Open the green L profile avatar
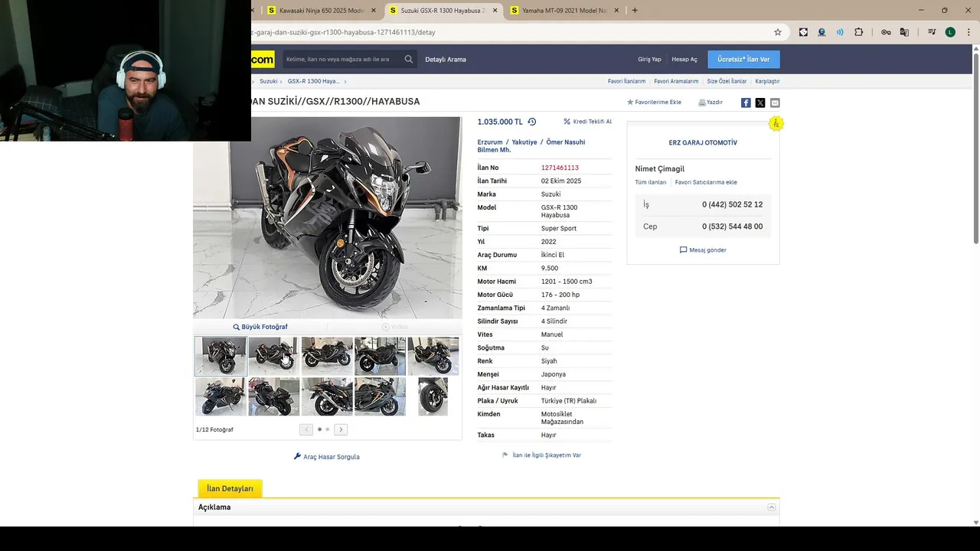 coord(950,32)
